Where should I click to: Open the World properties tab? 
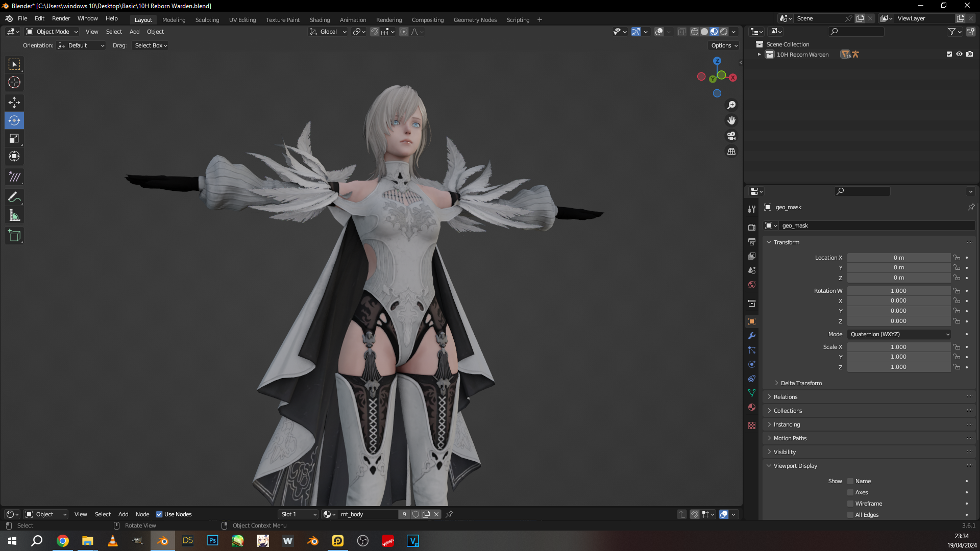[752, 285]
